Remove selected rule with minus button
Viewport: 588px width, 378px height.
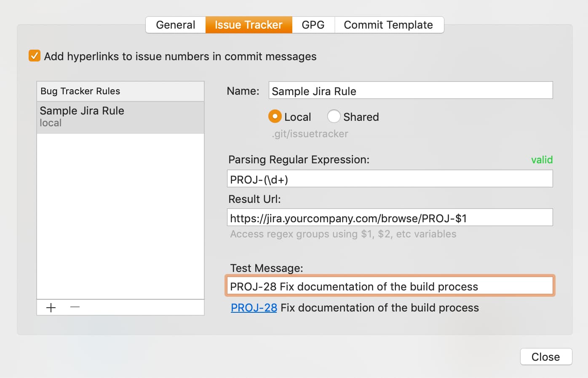point(75,308)
